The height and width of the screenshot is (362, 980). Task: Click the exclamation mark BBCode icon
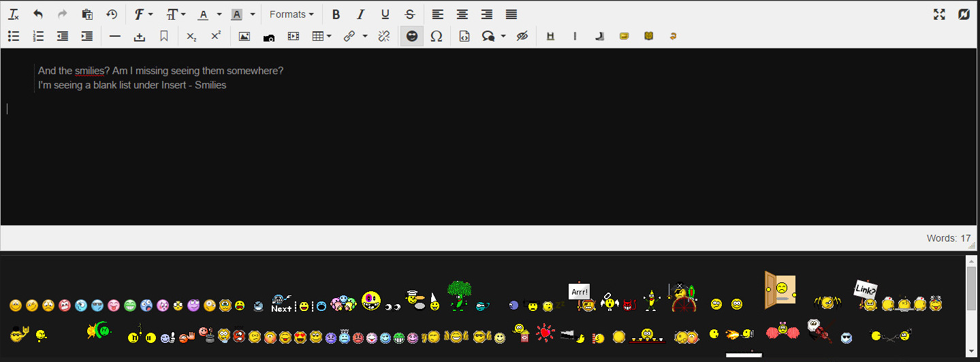click(575, 37)
